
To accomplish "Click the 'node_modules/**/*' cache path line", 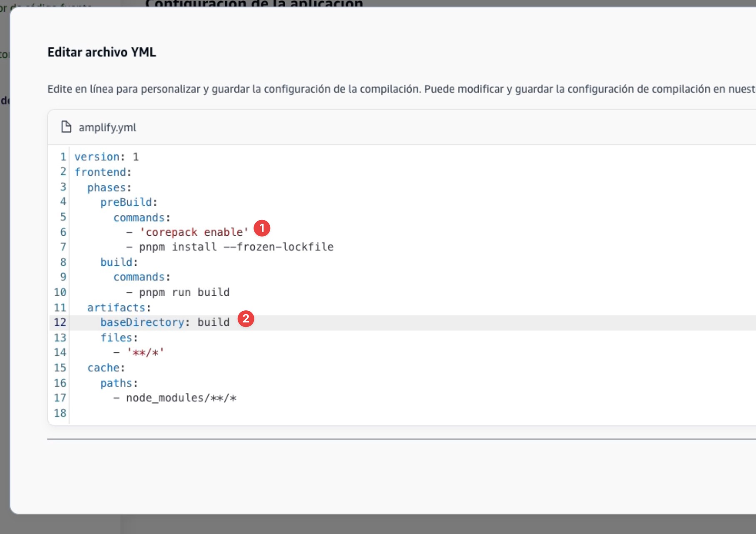I will 175,398.
